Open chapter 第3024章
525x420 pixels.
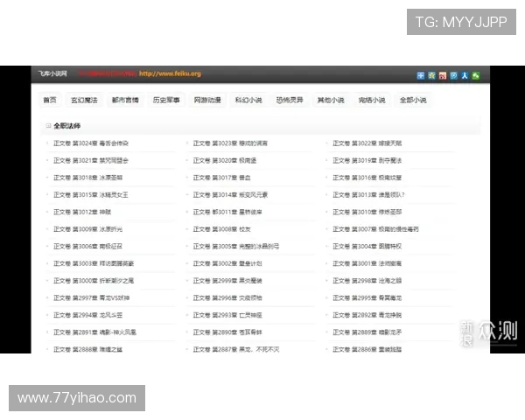(x=91, y=143)
